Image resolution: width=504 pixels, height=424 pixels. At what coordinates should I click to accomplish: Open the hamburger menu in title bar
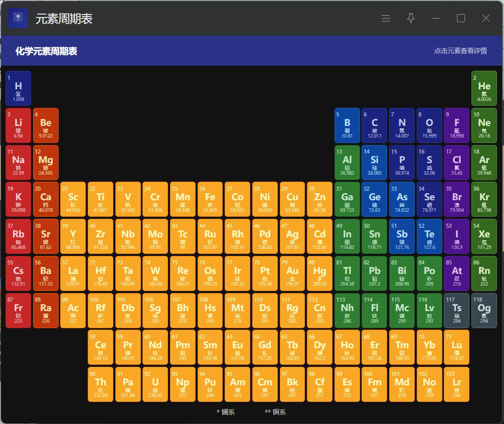pos(386,19)
